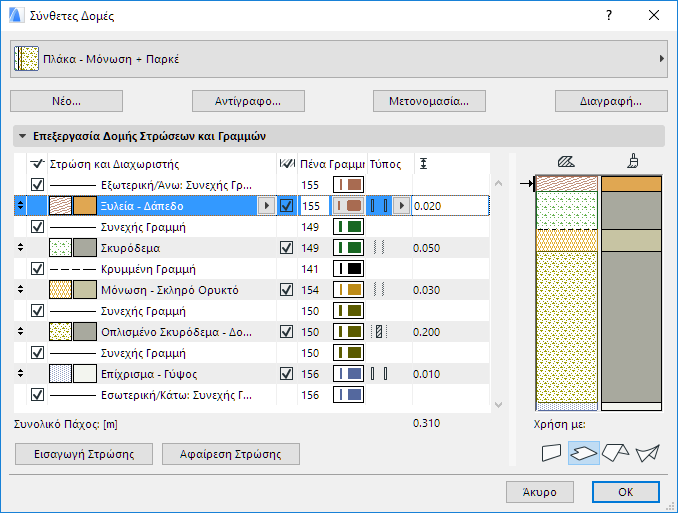Toggle checkbox for Εσωτερική/Κάτω: Συνεχής Γραμμή separator

click(x=38, y=394)
